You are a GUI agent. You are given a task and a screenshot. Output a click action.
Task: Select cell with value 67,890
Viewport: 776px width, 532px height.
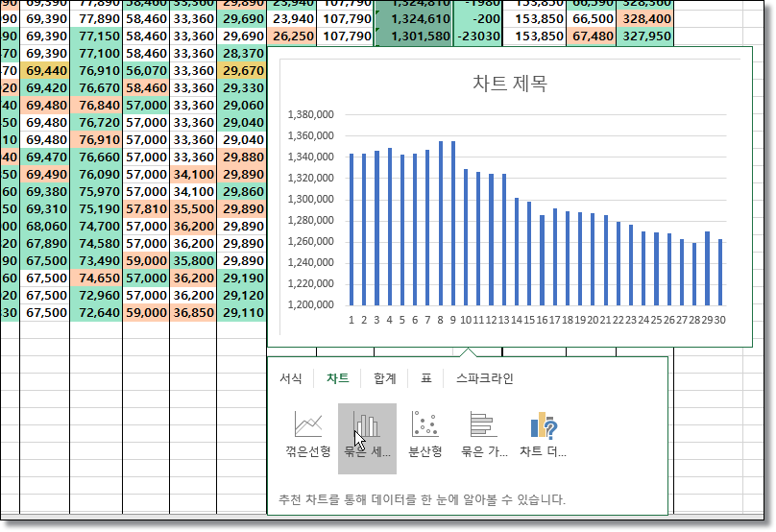[44, 244]
